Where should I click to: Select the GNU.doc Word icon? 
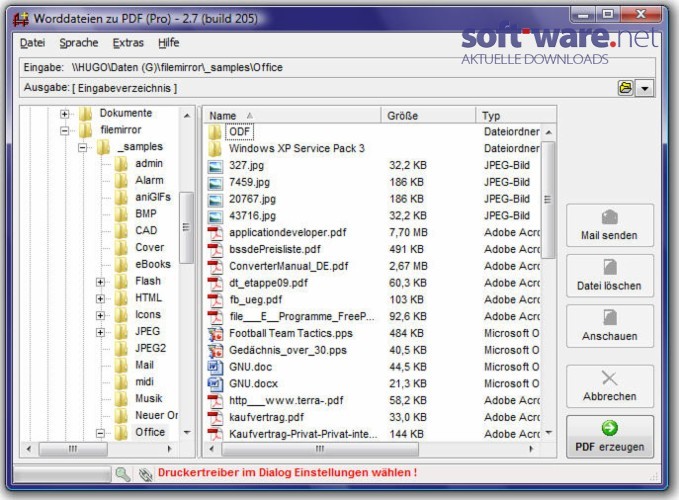point(215,368)
